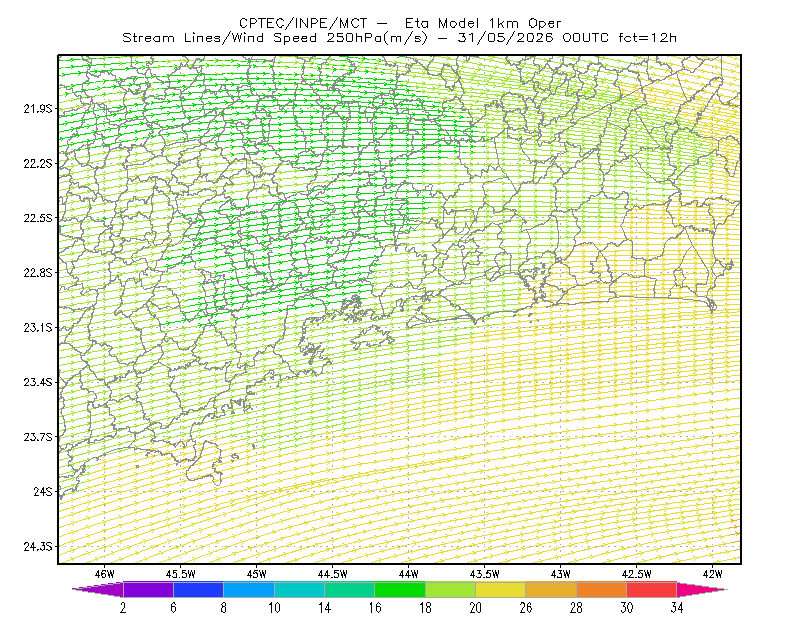Click the colorbar value '28'
Image resolution: width=800 pixels, height=618 pixels.
pos(577,608)
